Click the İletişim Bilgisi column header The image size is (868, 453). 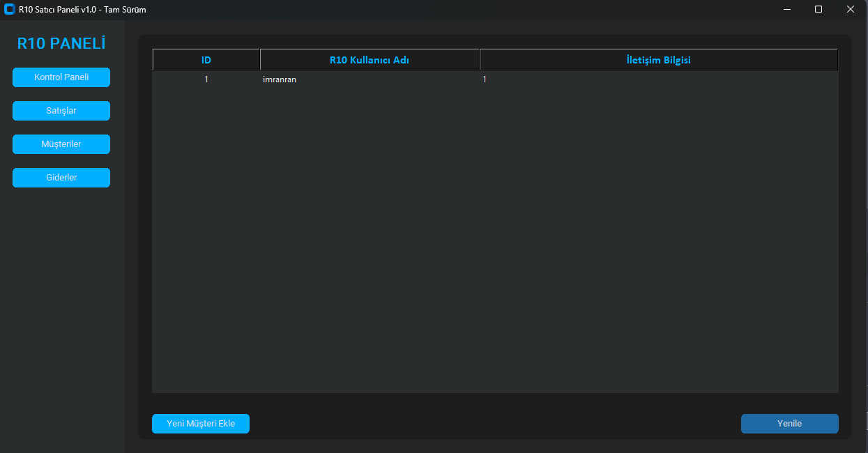(659, 60)
